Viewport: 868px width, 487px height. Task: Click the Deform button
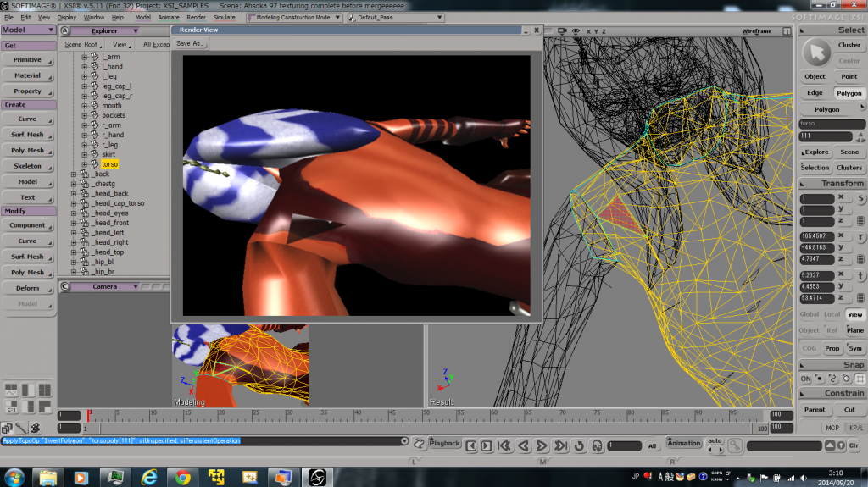[x=28, y=288]
